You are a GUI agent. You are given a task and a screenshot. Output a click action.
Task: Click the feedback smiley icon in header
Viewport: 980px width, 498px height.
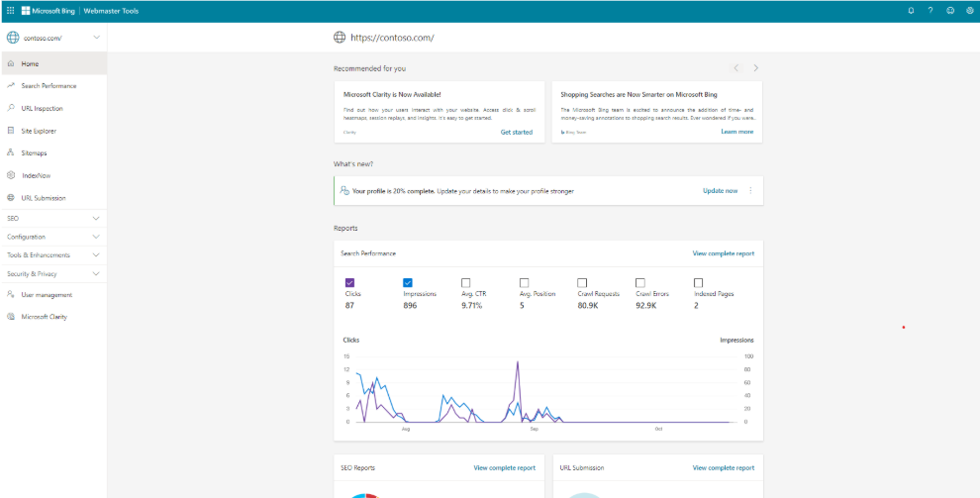950,11
